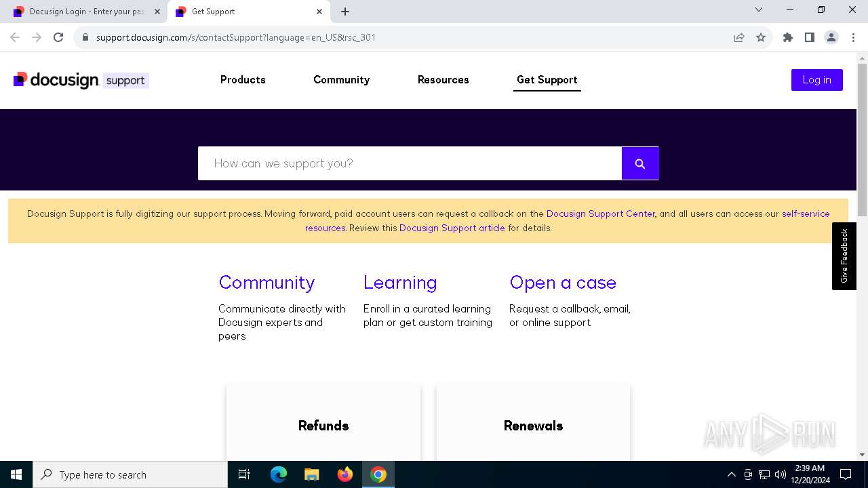The height and width of the screenshot is (488, 868).
Task: Click the purple search magnifier button
Action: [640, 163]
